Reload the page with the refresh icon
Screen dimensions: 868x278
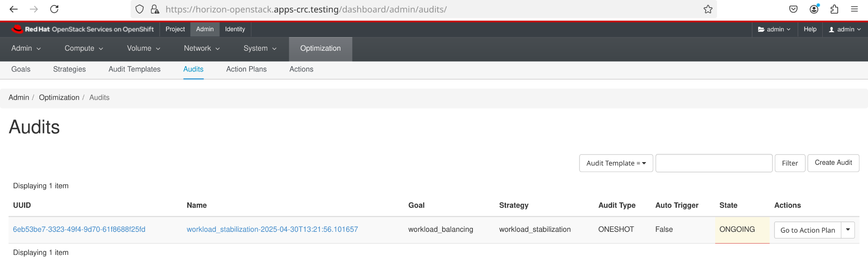click(54, 9)
